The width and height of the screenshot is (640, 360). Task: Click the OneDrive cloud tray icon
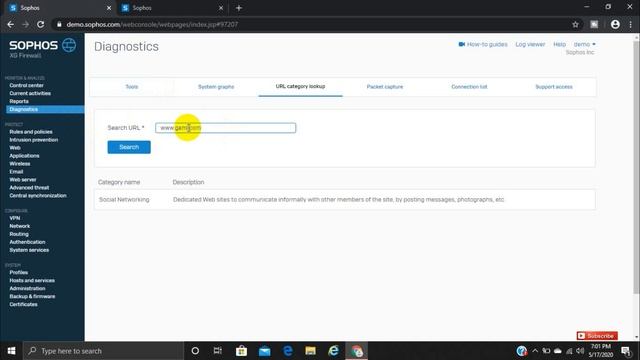[558, 351]
